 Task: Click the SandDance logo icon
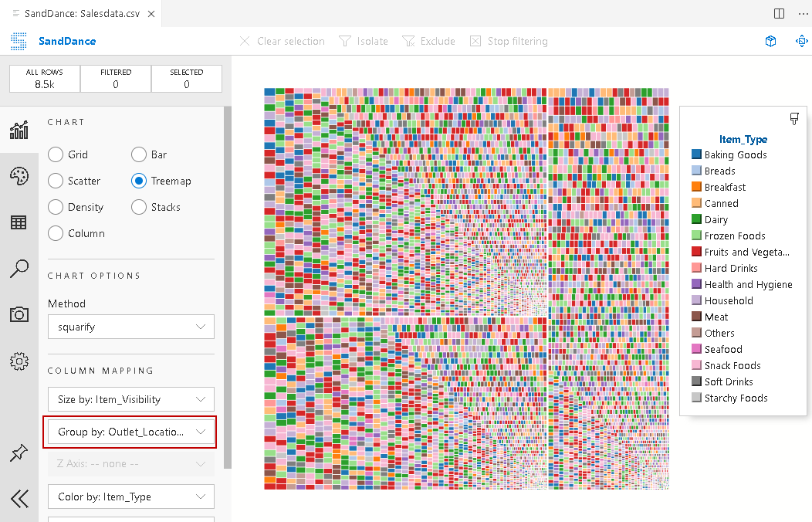point(19,41)
